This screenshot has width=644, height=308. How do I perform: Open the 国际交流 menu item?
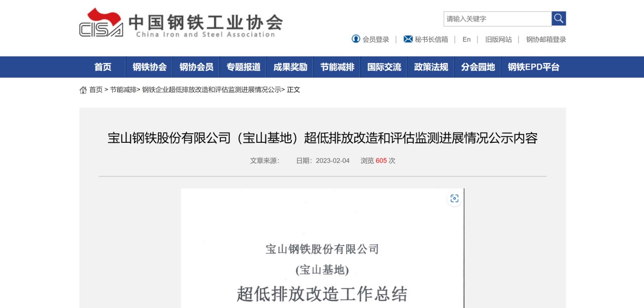[384, 67]
